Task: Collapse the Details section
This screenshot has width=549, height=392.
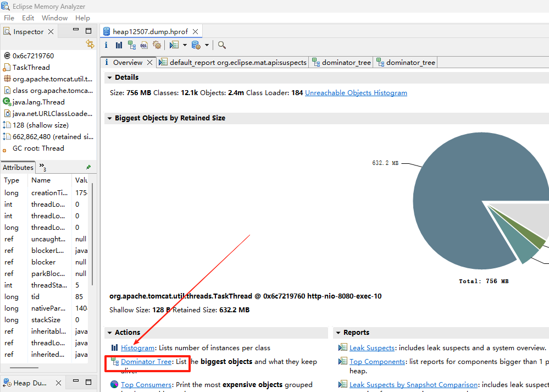Action: pos(109,78)
